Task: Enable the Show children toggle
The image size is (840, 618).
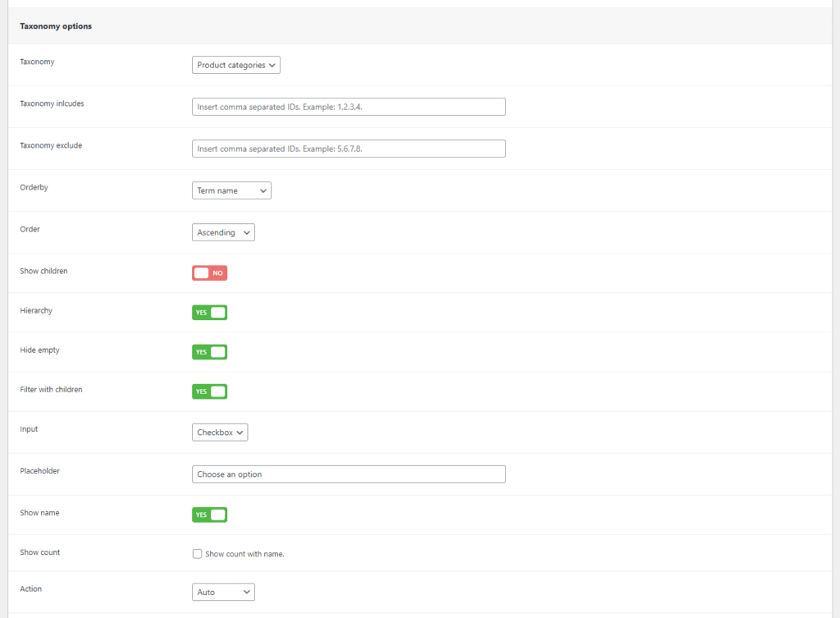Action: (x=209, y=272)
